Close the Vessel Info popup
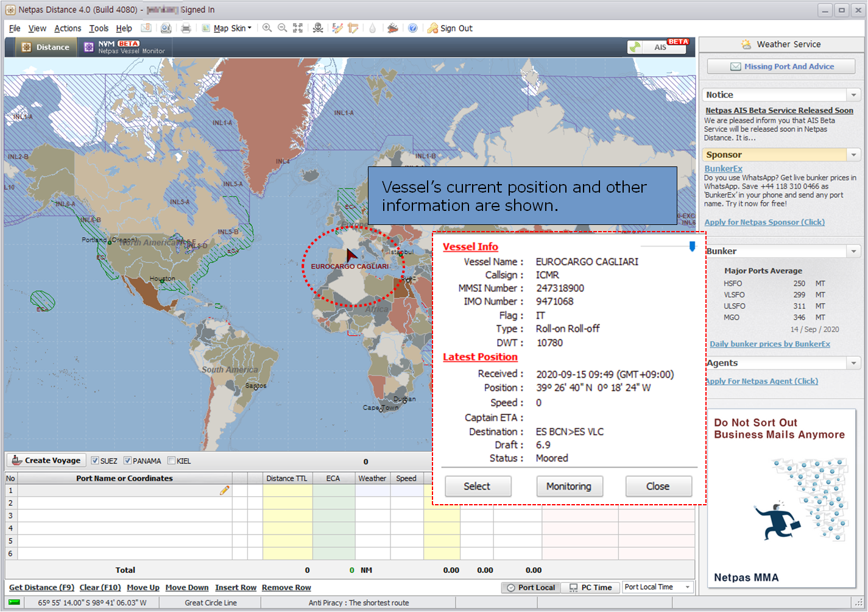 658,486
